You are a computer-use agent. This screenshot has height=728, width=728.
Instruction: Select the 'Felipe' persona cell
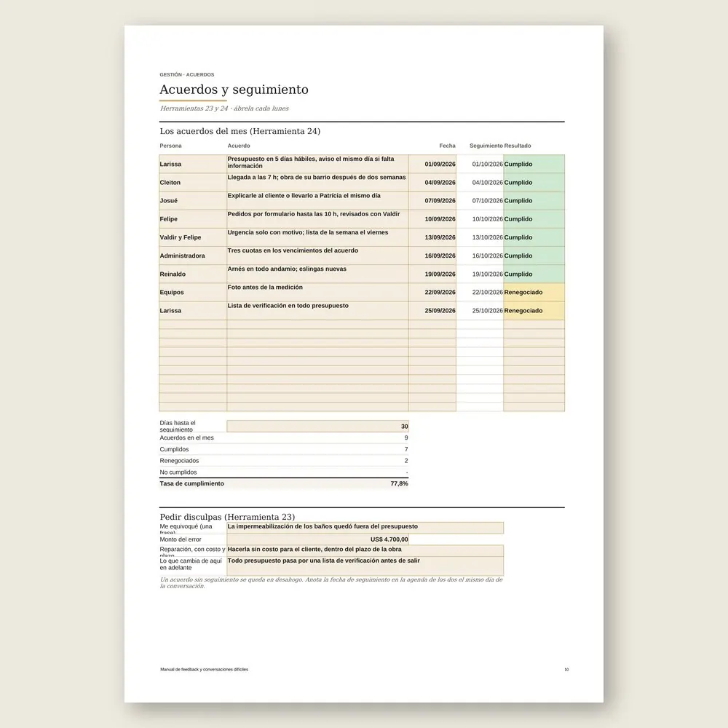click(193, 218)
